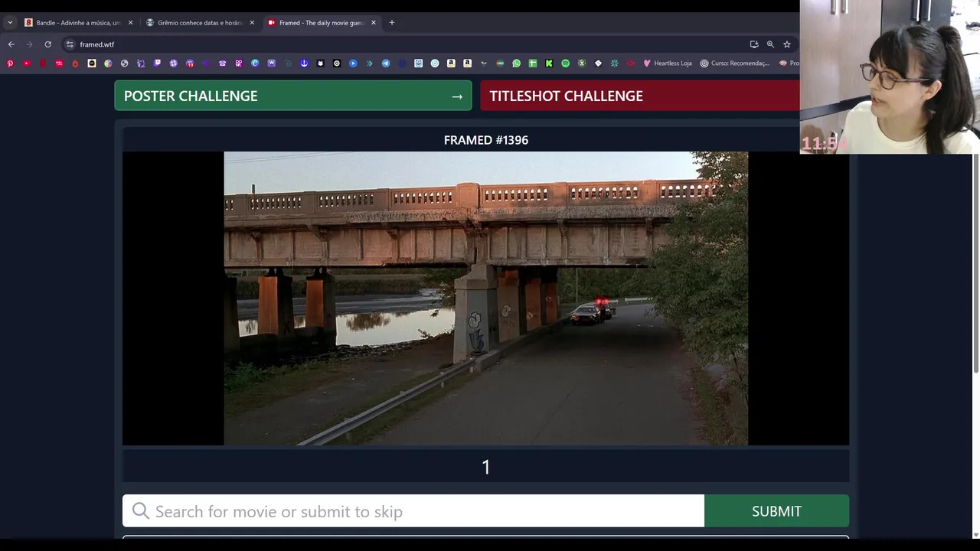Open the Twitch bookmark icon

click(x=157, y=64)
